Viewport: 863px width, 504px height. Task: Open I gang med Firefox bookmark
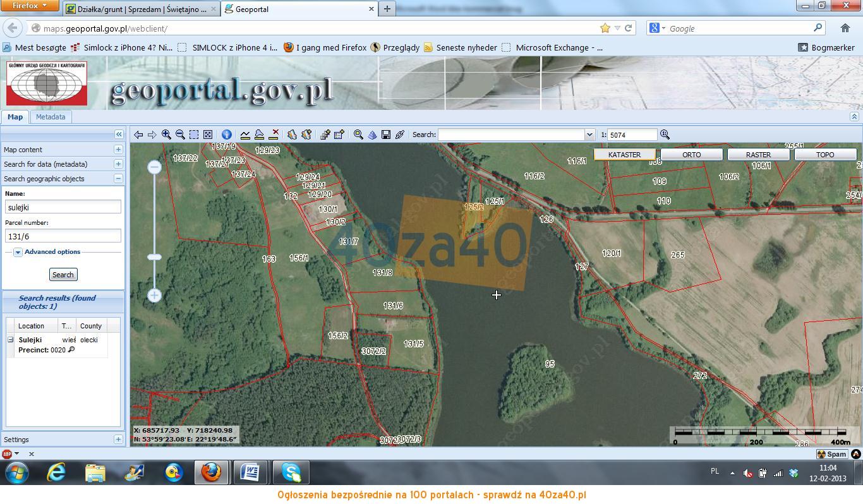tap(325, 47)
